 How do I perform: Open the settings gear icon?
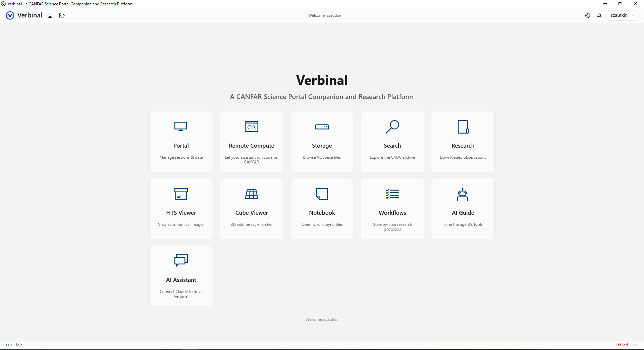(587, 15)
